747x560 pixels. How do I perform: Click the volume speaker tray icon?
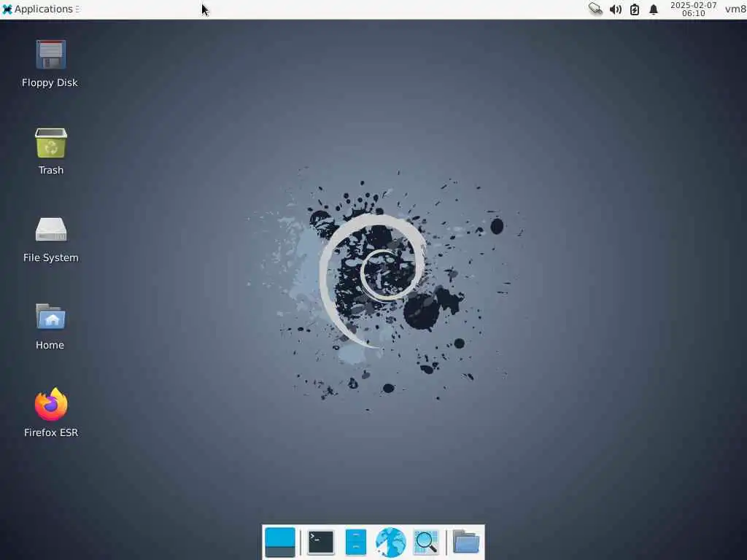point(616,9)
